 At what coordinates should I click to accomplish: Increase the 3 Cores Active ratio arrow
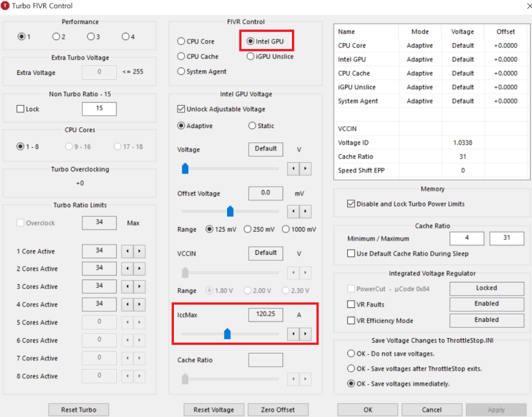click(139, 287)
